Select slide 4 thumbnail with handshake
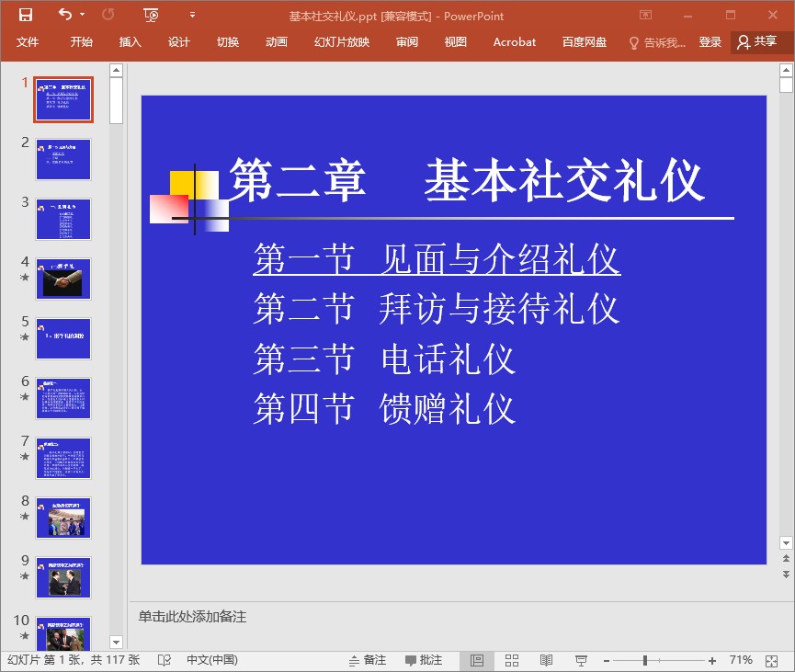Screen dimensions: 795x672 (x=63, y=279)
